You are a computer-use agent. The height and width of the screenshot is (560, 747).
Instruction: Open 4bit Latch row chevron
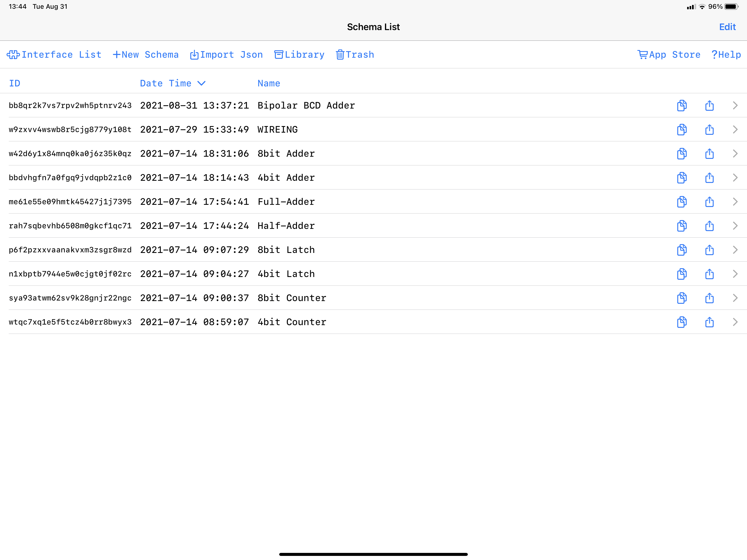[735, 274]
